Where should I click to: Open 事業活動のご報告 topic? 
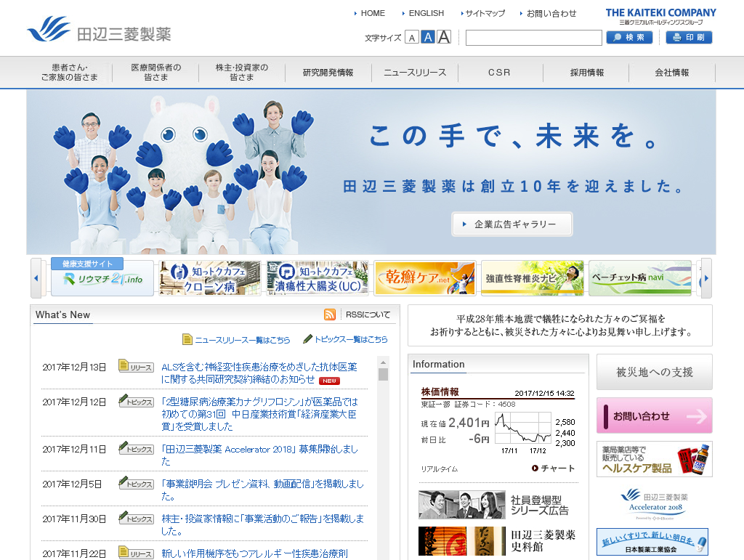[x=262, y=524]
